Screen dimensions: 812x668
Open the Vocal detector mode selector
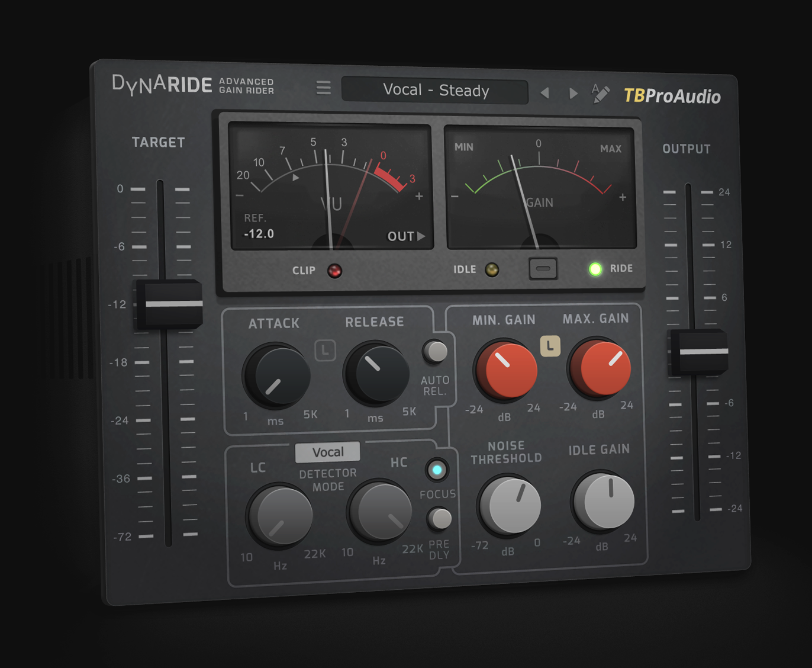point(327,452)
